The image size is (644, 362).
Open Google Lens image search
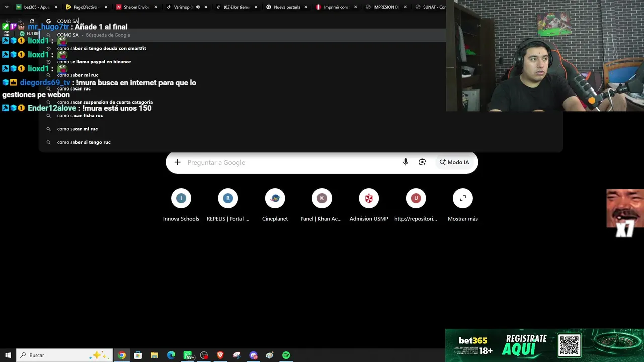pyautogui.click(x=422, y=162)
